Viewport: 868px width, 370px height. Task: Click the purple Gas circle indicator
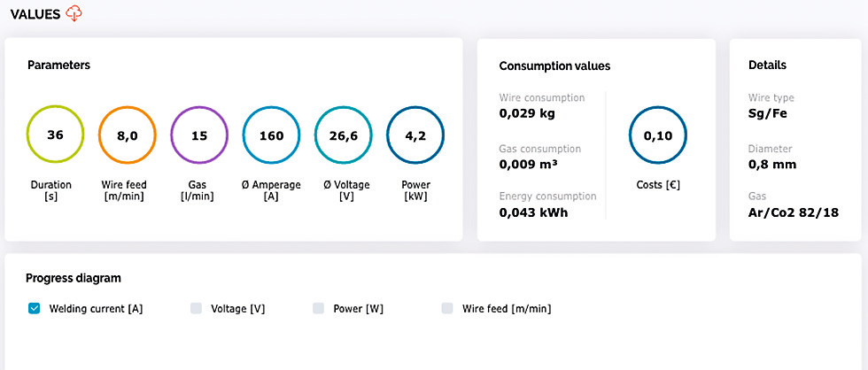pos(199,135)
